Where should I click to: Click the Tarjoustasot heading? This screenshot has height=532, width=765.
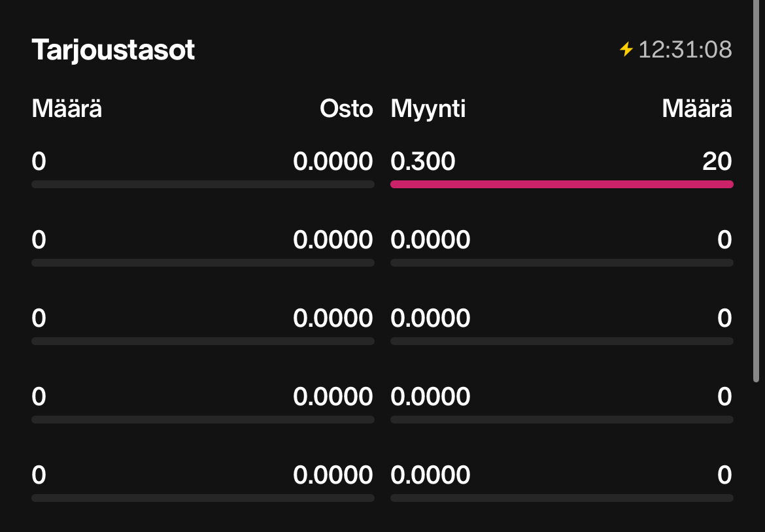pos(113,50)
